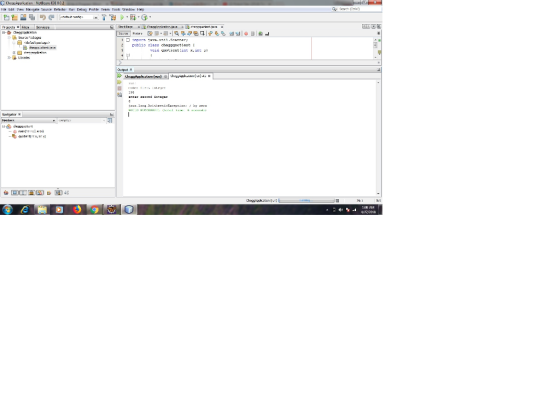560x420 pixels.
Task: Click the red macro recording icon in editor toolbar
Action: pyautogui.click(x=246, y=34)
